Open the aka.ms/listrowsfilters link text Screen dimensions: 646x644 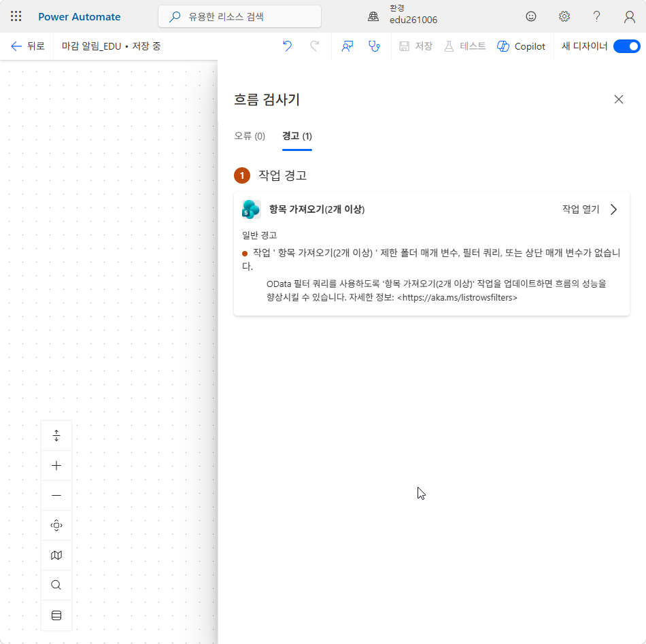(458, 297)
